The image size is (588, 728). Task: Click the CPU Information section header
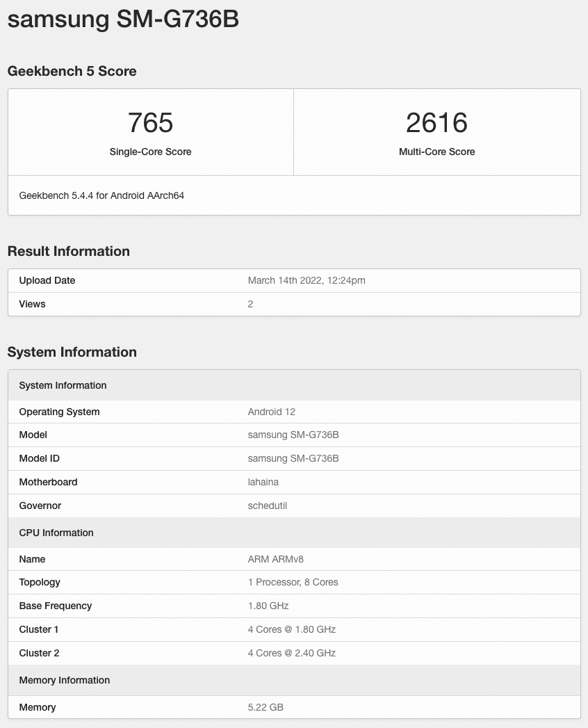pos(56,533)
